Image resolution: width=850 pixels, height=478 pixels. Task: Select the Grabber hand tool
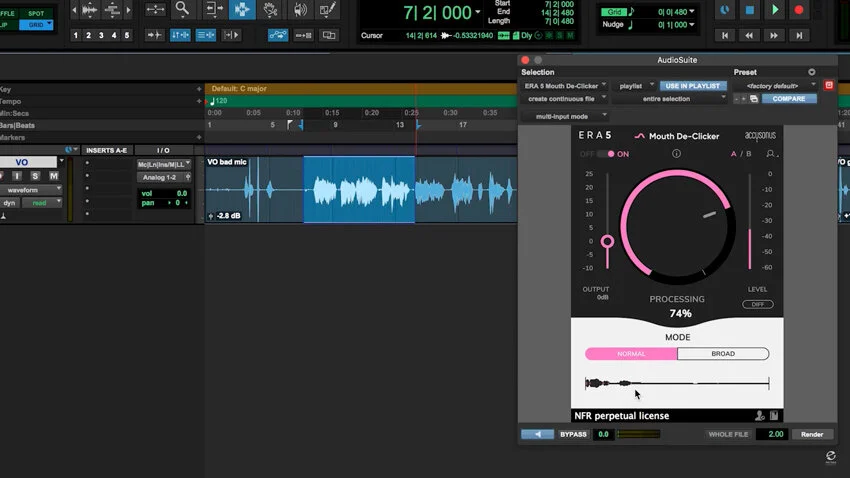tap(270, 9)
